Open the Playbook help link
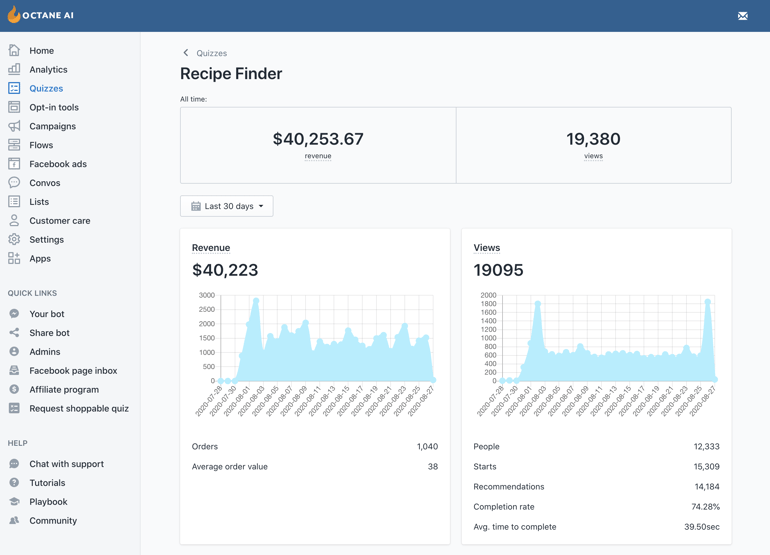 pyautogui.click(x=49, y=502)
